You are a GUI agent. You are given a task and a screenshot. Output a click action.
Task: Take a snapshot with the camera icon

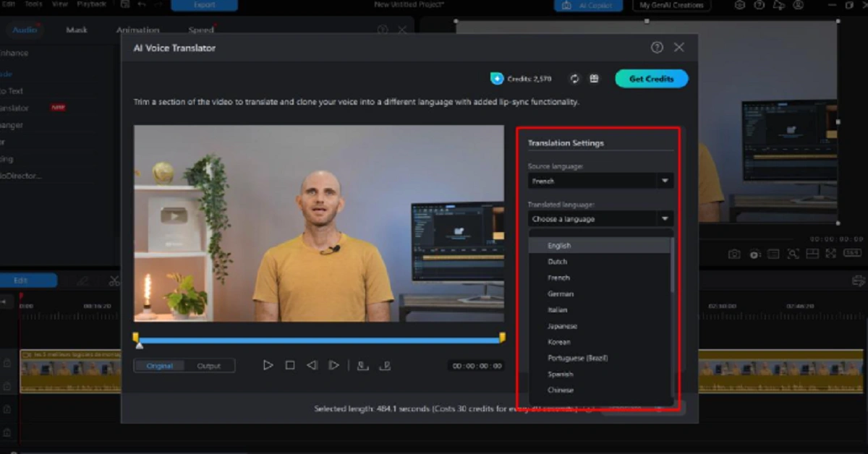pos(734,254)
